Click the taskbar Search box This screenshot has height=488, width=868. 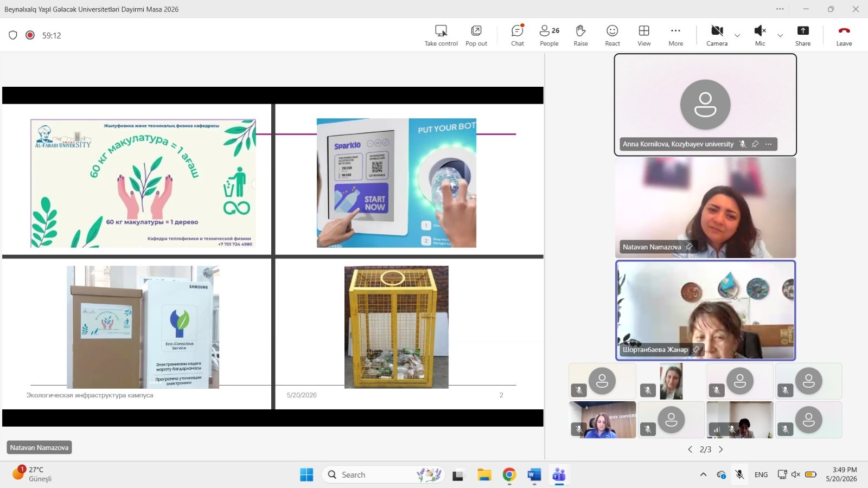(383, 475)
